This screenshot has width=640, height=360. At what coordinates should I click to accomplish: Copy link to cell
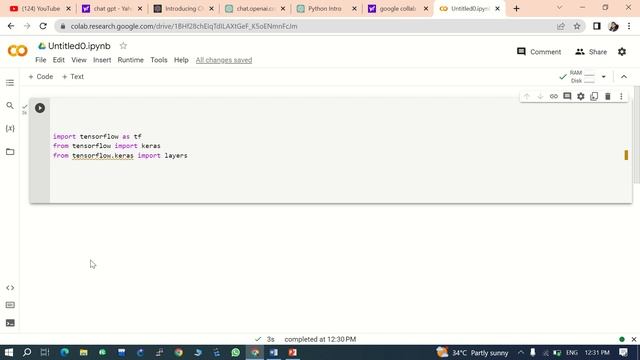coord(553,96)
